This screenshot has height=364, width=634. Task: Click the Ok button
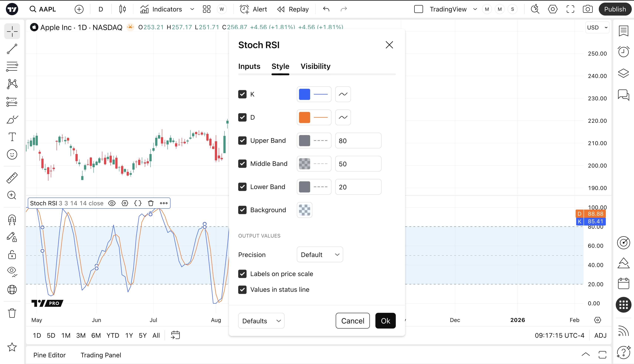click(385, 321)
